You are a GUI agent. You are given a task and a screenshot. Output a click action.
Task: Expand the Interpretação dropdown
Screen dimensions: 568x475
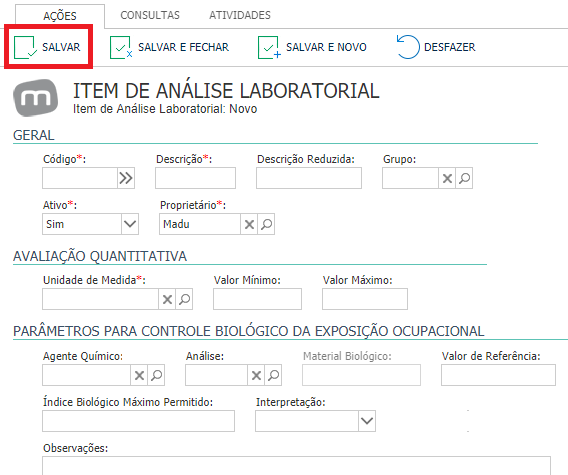coord(367,421)
